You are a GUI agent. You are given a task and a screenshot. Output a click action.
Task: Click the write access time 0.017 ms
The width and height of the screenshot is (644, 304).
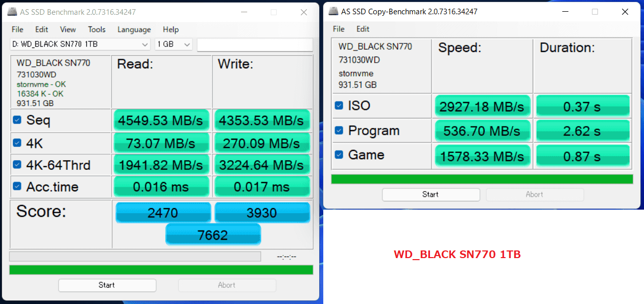pos(262,187)
